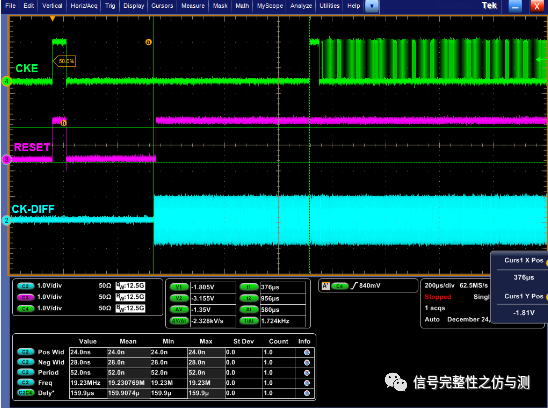The width and height of the screenshot is (548, 408).
Task: Select the channel 3 ground reference handle
Action: pyautogui.click(x=6, y=160)
